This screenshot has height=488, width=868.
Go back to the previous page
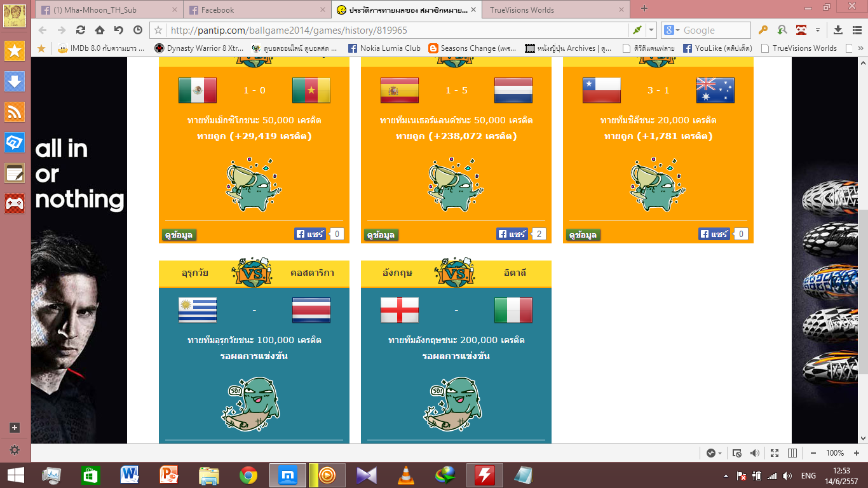point(43,30)
